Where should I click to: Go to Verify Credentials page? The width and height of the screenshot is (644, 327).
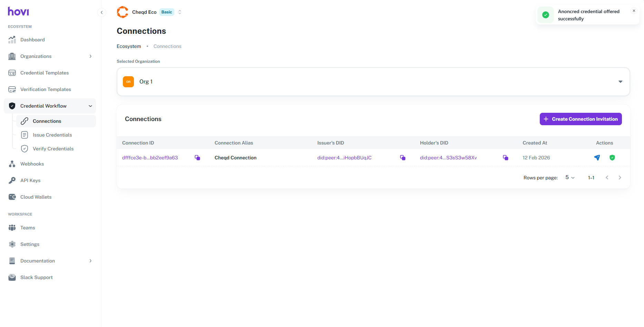(53, 149)
